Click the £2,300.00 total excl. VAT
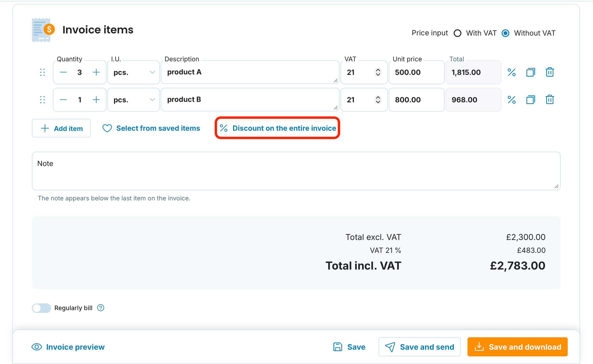Viewport: 593px width, 364px height. click(x=526, y=237)
